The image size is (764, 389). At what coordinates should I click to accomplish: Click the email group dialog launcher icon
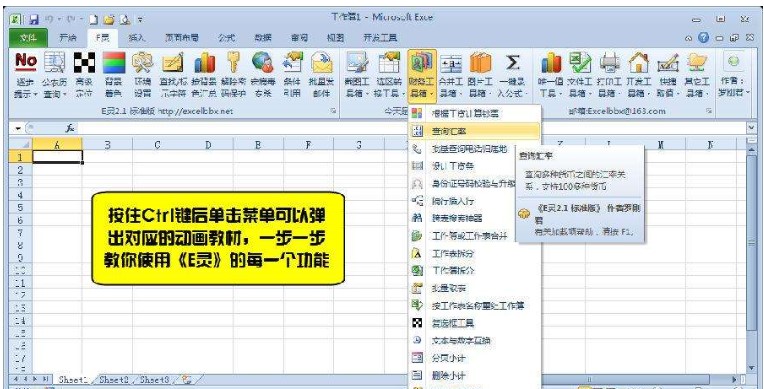tap(709, 111)
